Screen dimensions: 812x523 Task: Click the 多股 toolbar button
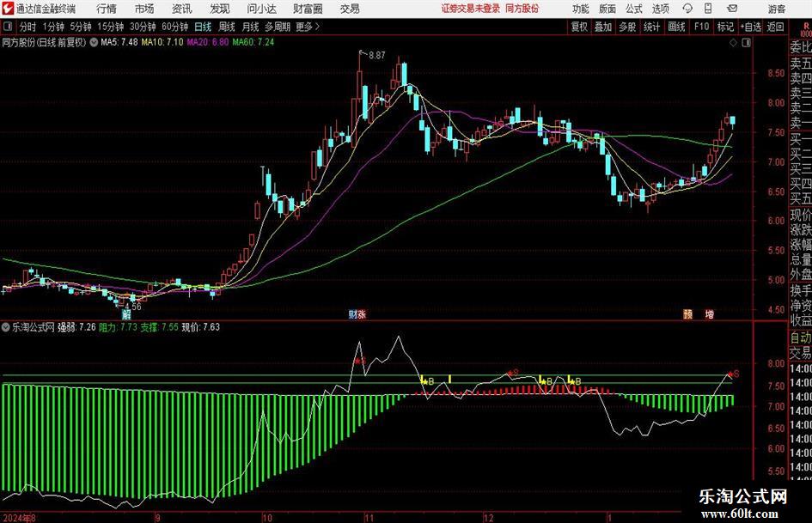pos(627,27)
